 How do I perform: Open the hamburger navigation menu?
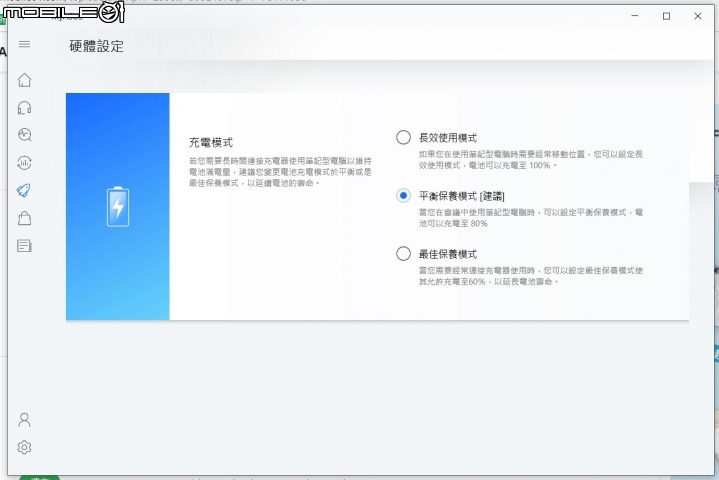click(x=24, y=44)
